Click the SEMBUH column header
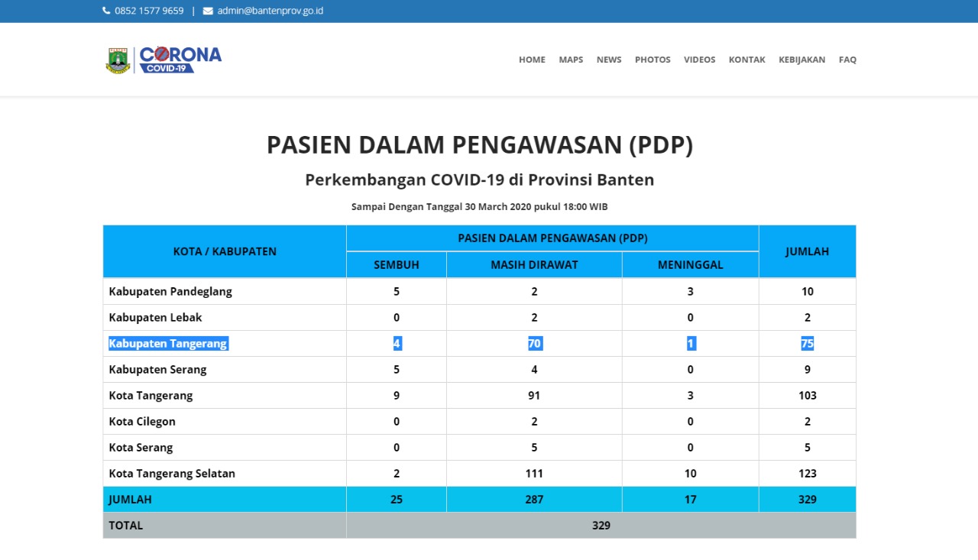 click(x=397, y=265)
